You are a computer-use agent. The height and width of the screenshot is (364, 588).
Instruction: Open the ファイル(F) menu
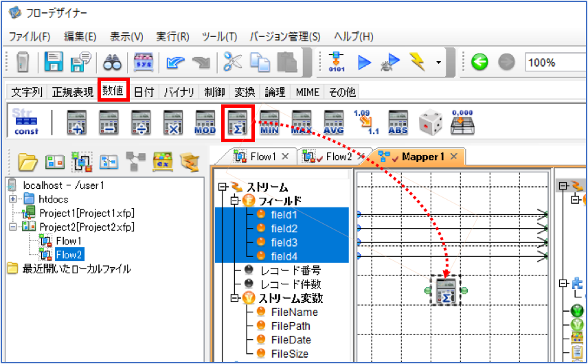tap(30, 36)
